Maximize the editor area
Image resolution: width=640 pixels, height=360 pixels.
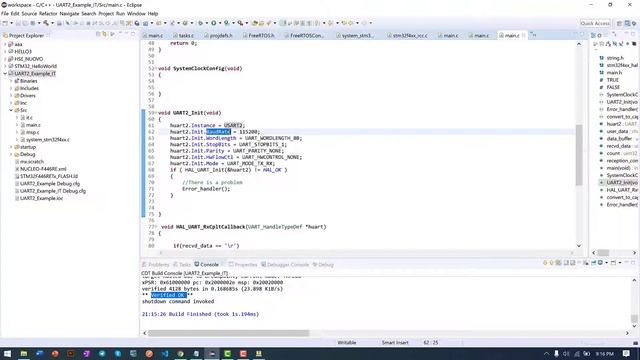(582, 35)
